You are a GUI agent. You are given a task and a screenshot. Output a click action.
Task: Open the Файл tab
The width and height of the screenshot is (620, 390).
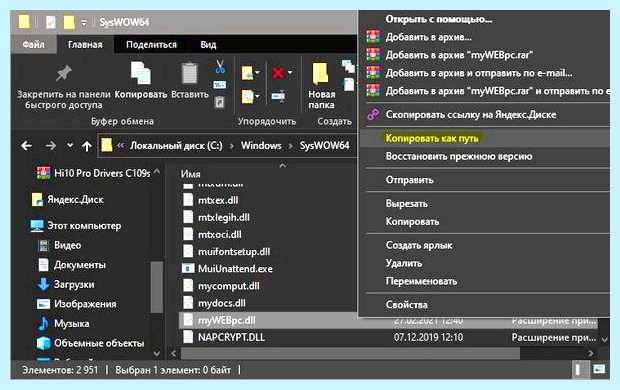[33, 45]
